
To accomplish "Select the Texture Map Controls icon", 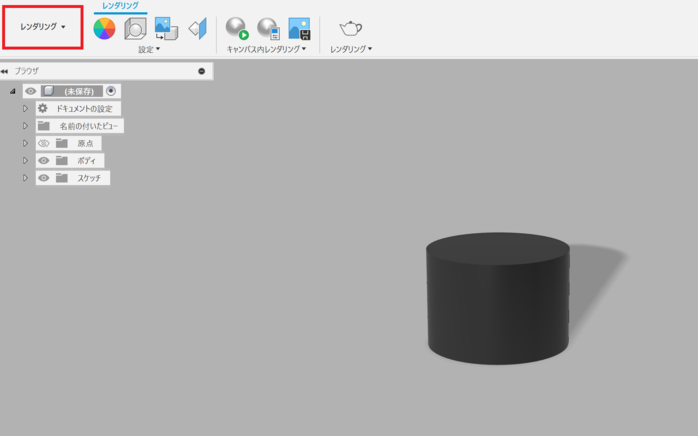I will [197, 29].
